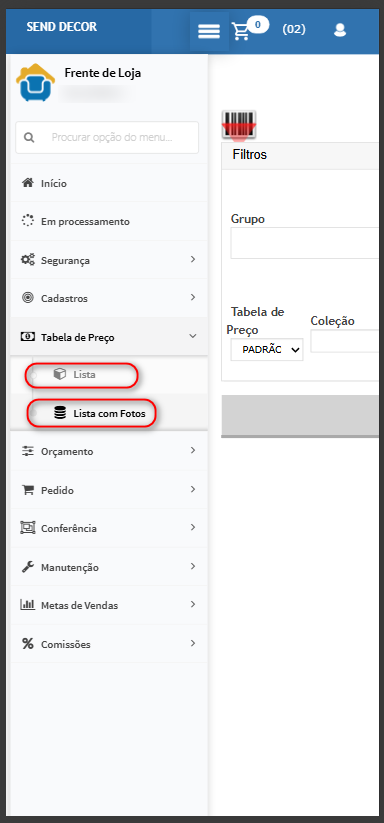Click the Procurar opção do menu field
The image size is (384, 823).
coord(107,138)
